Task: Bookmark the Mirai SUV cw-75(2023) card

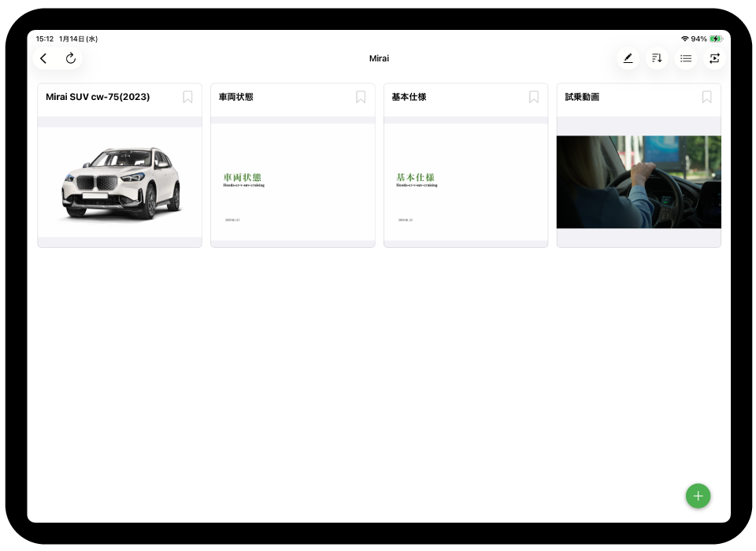Action: 187,97
